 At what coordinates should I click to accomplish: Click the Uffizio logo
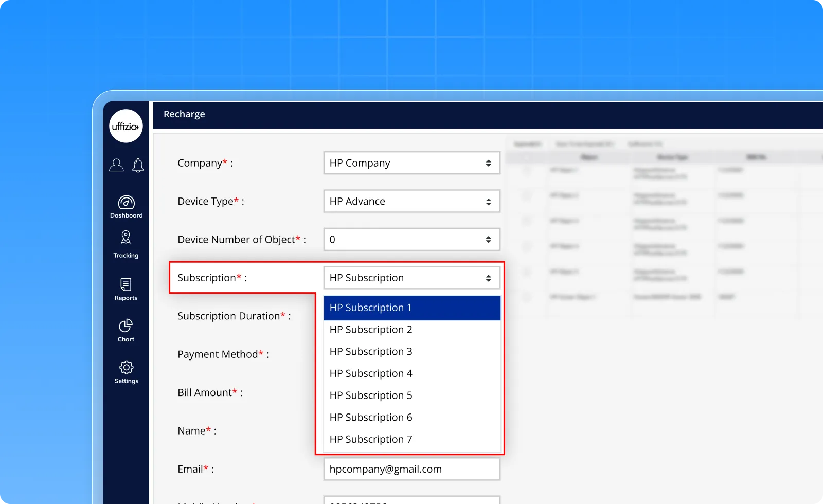pyautogui.click(x=126, y=127)
